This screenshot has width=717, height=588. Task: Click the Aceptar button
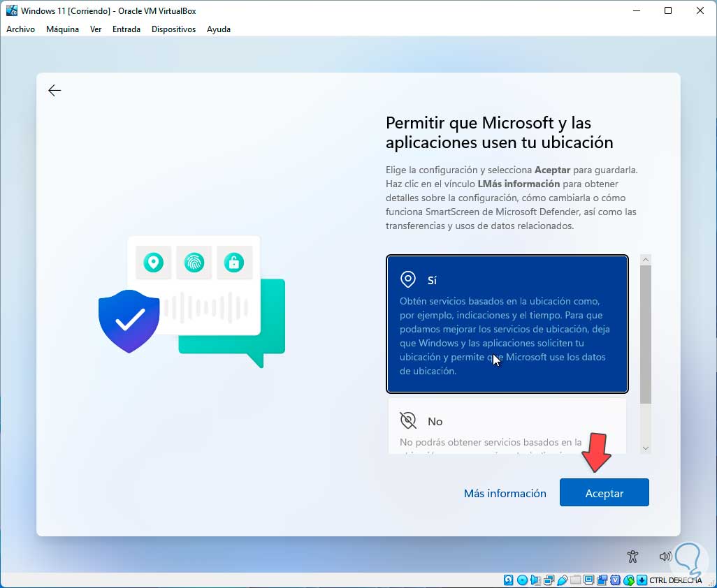(x=604, y=492)
